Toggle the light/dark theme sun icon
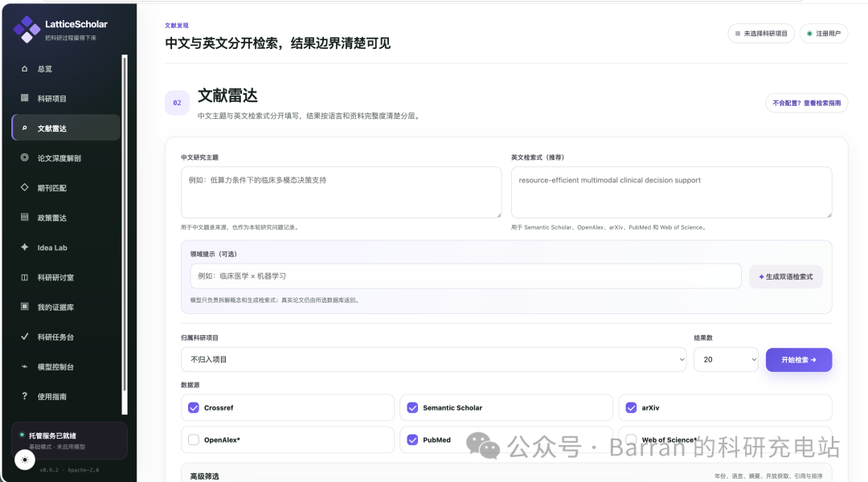 (25, 460)
